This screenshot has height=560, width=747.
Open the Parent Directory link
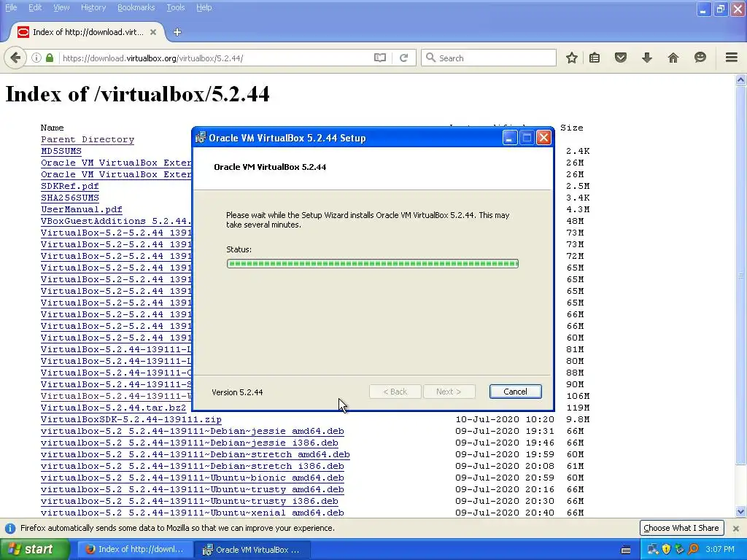[88, 139]
